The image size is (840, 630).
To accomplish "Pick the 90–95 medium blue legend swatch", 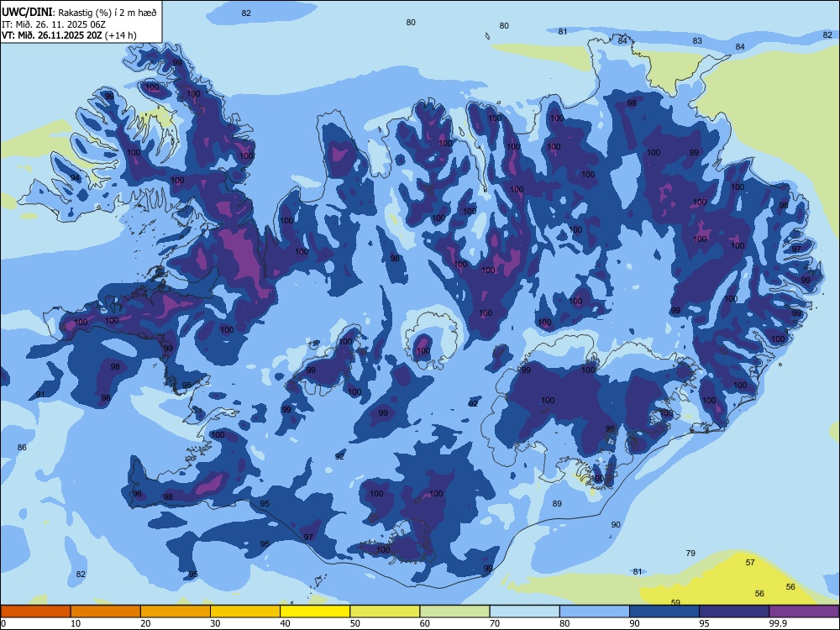I will pyautogui.click(x=664, y=612).
